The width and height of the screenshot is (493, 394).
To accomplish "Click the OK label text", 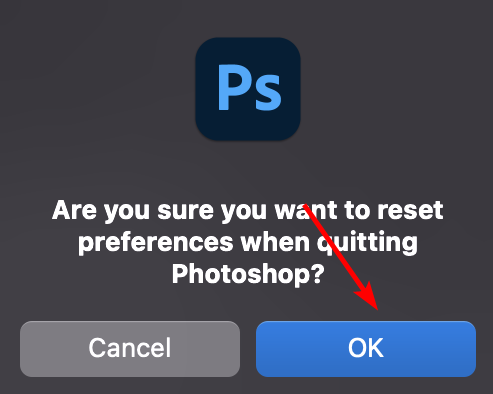I will click(366, 348).
